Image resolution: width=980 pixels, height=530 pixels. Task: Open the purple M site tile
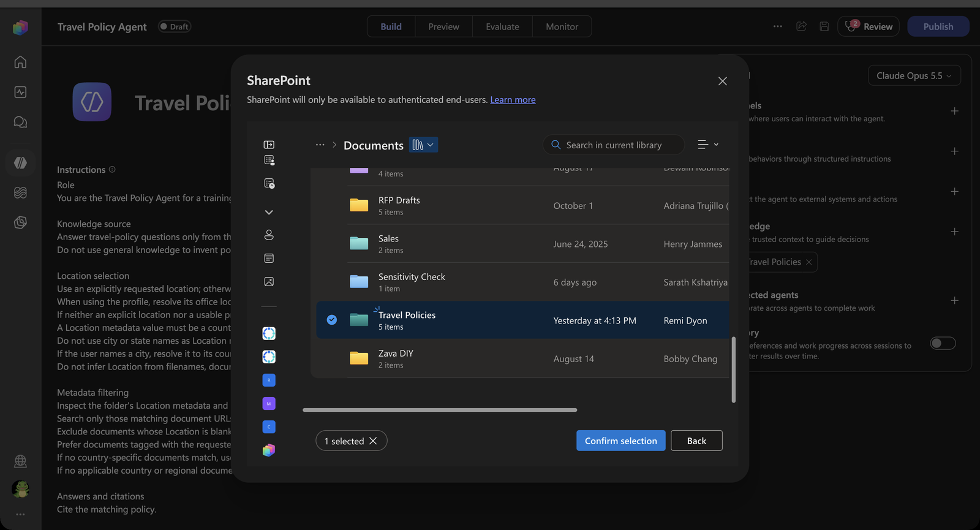pyautogui.click(x=269, y=403)
